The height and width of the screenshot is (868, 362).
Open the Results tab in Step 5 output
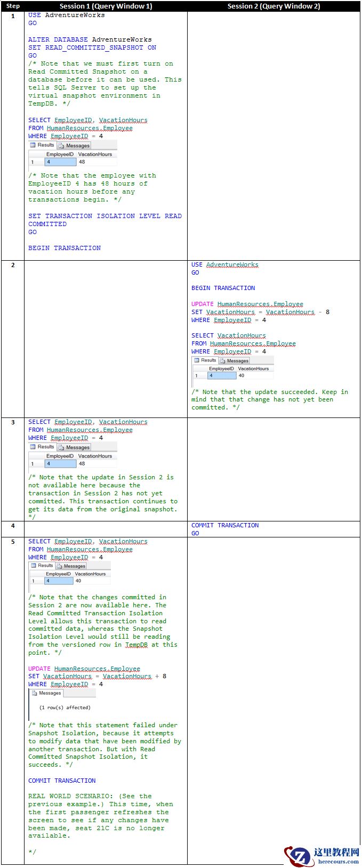tap(43, 565)
